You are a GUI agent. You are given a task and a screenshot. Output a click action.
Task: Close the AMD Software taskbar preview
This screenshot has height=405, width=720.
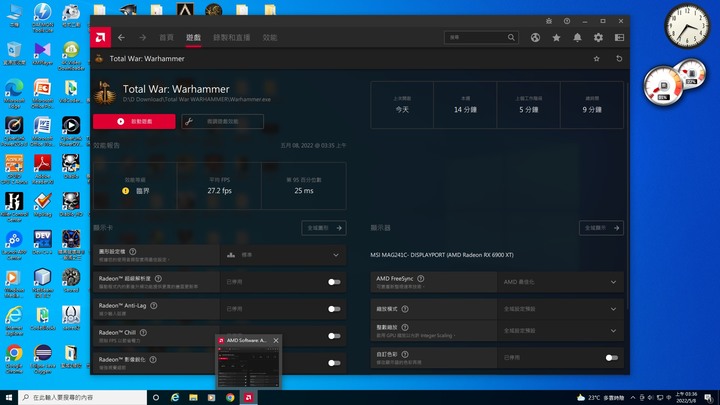(x=276, y=340)
